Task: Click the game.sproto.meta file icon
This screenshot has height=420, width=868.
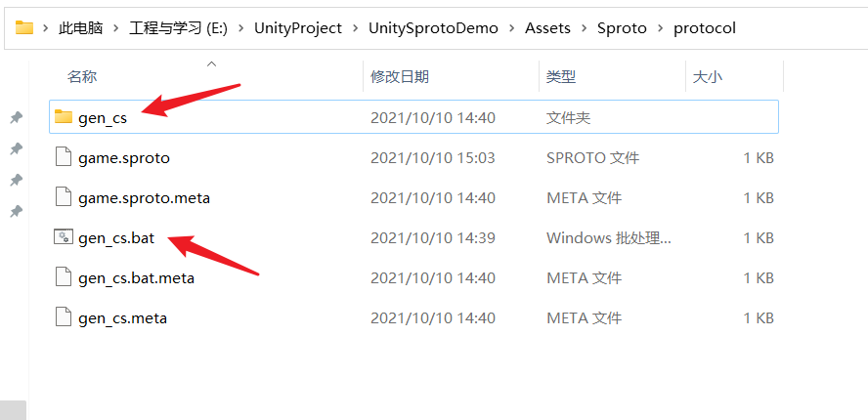Action: click(64, 197)
